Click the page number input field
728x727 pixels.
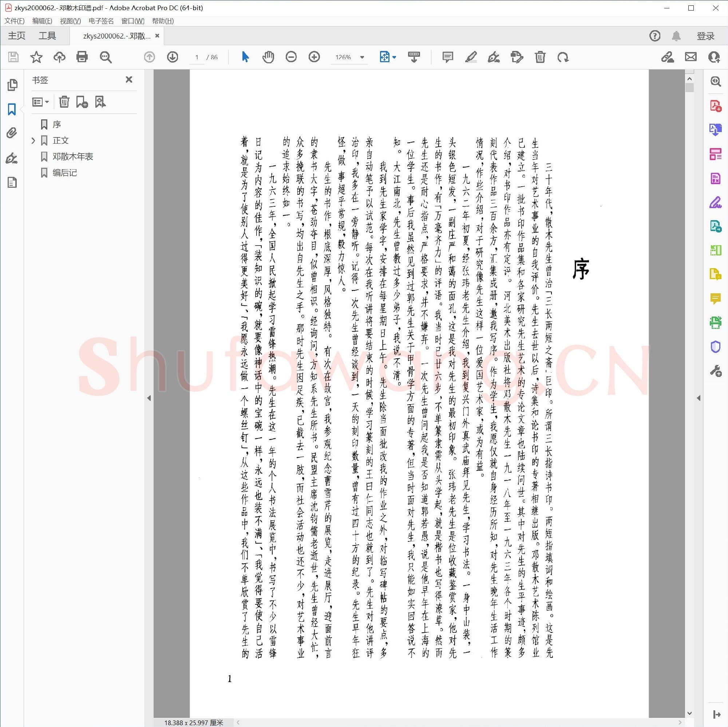[x=196, y=57]
